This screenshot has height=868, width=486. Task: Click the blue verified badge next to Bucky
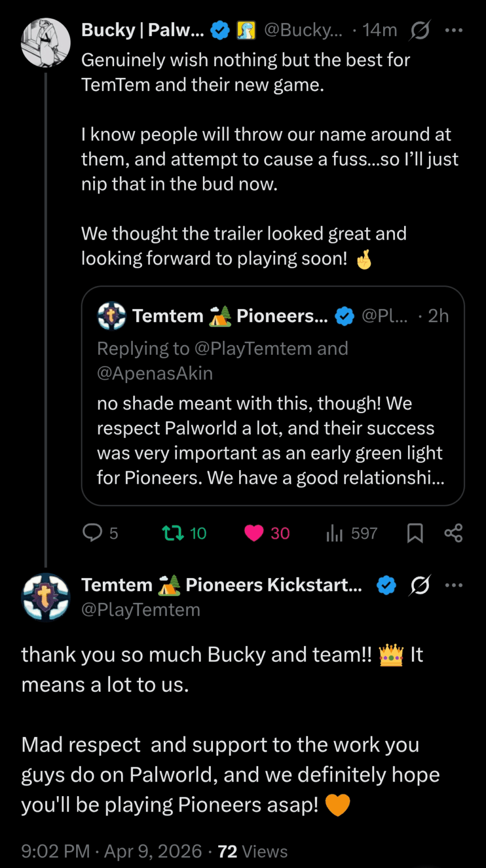220,31
